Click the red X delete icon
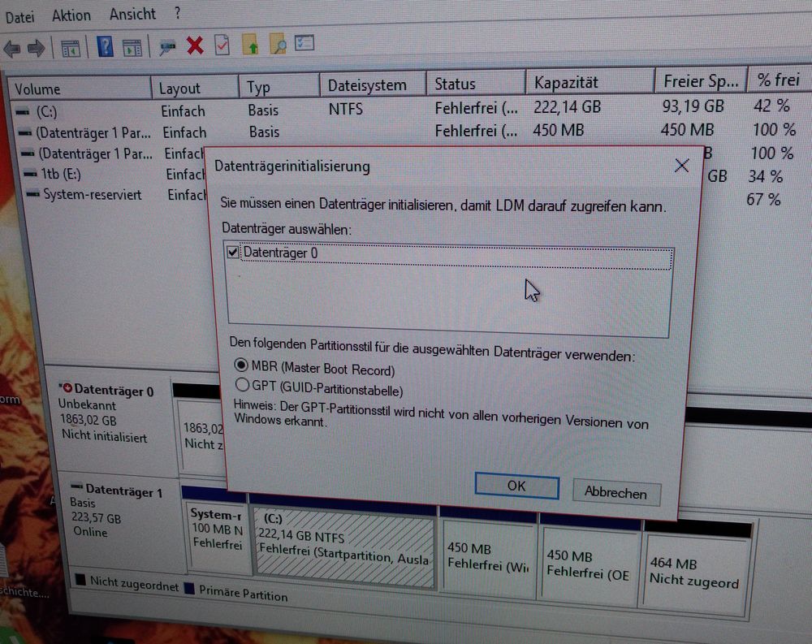Viewport: 812px width, 644px height. [x=195, y=45]
